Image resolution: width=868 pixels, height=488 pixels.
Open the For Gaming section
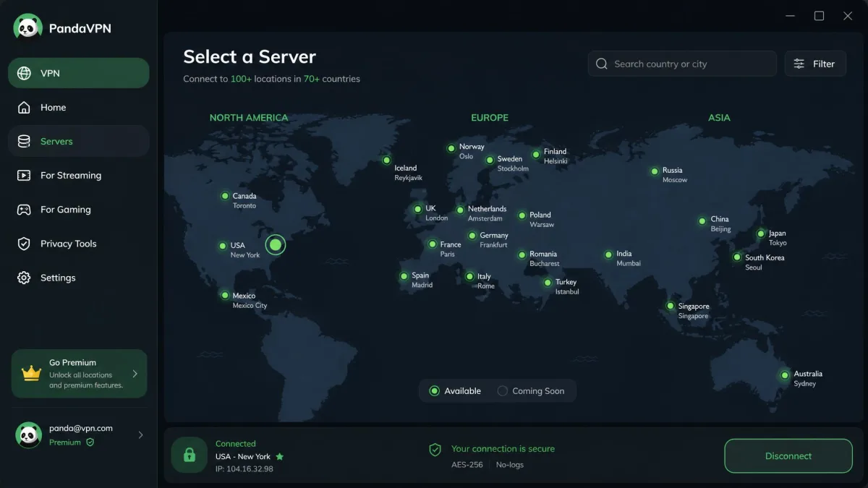tap(79, 210)
